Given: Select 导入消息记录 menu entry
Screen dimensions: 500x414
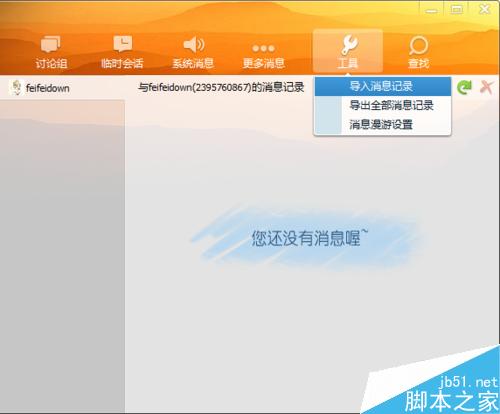Looking at the screenshot, I should 383,86.
